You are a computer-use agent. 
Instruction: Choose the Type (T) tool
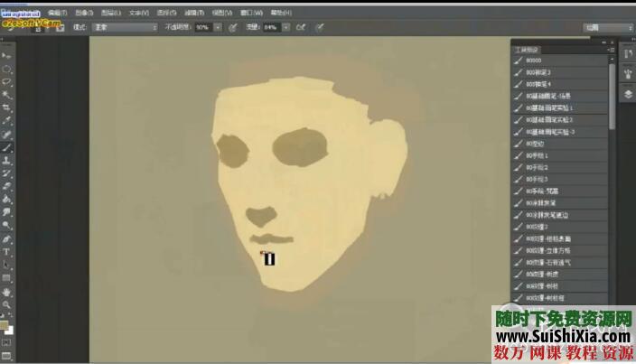(x=7, y=252)
